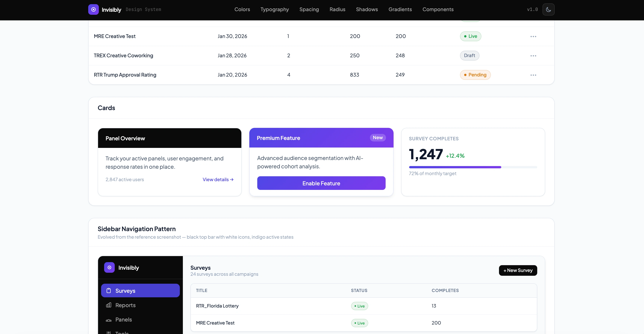Click the monthly target progress bar

tap(473, 167)
